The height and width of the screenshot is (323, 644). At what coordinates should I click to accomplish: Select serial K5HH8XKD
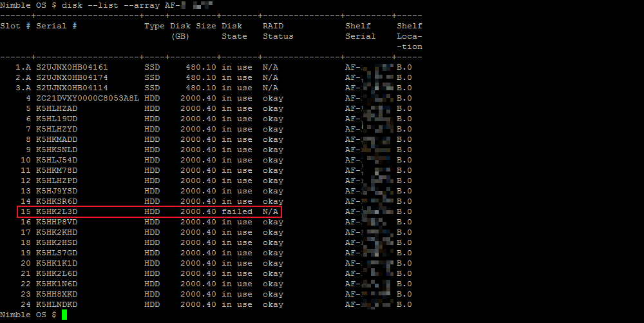[57, 294]
